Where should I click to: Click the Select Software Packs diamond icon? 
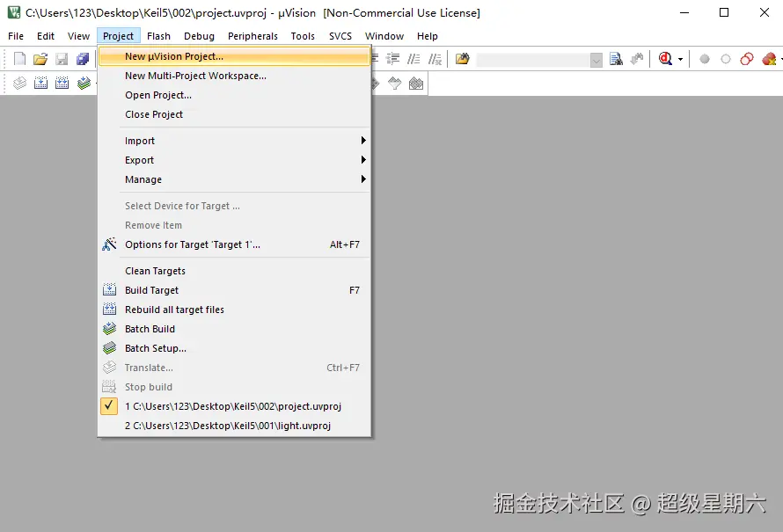[394, 83]
